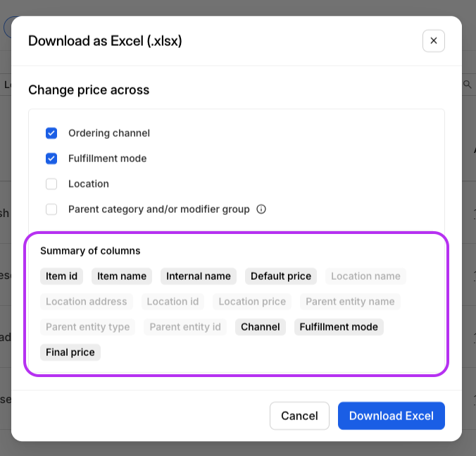Select the dimmed Parent entity name chip
The height and width of the screenshot is (456, 476).
350,302
